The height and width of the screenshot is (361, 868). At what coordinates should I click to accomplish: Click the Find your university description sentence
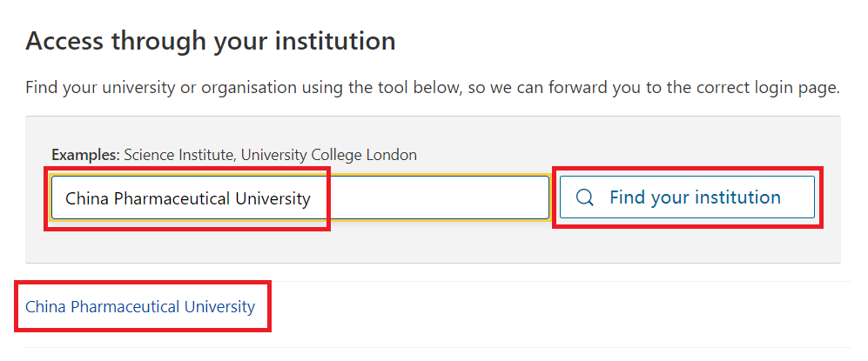pos(432,88)
